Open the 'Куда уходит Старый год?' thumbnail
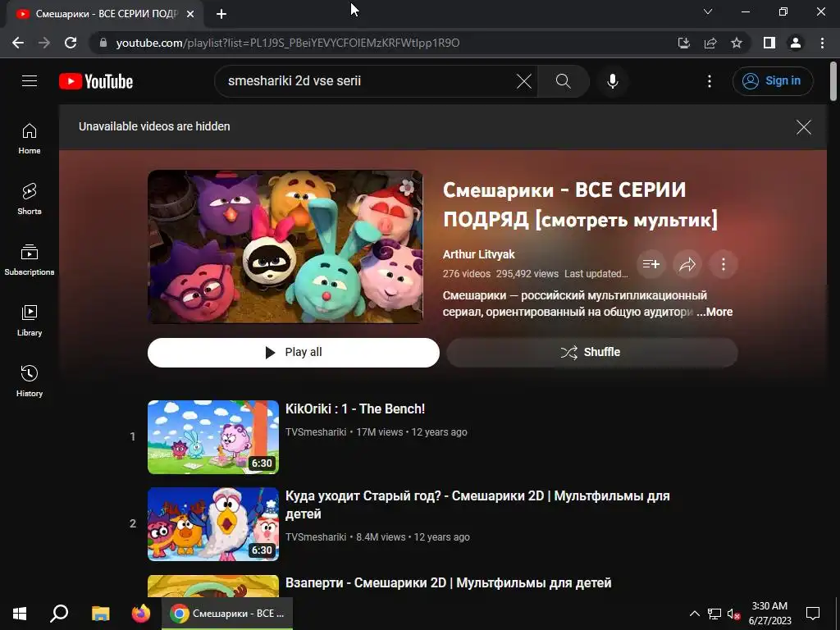Image resolution: width=840 pixels, height=630 pixels. 213,524
